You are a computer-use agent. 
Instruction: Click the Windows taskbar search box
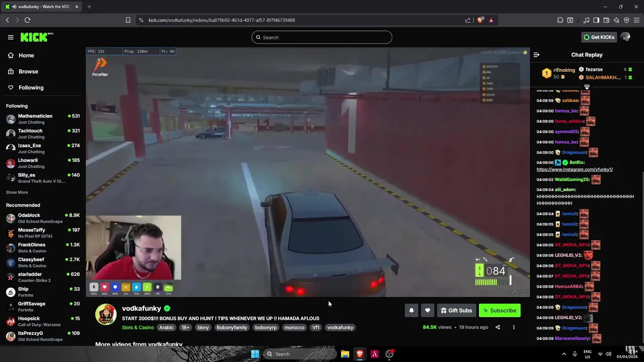click(300, 354)
